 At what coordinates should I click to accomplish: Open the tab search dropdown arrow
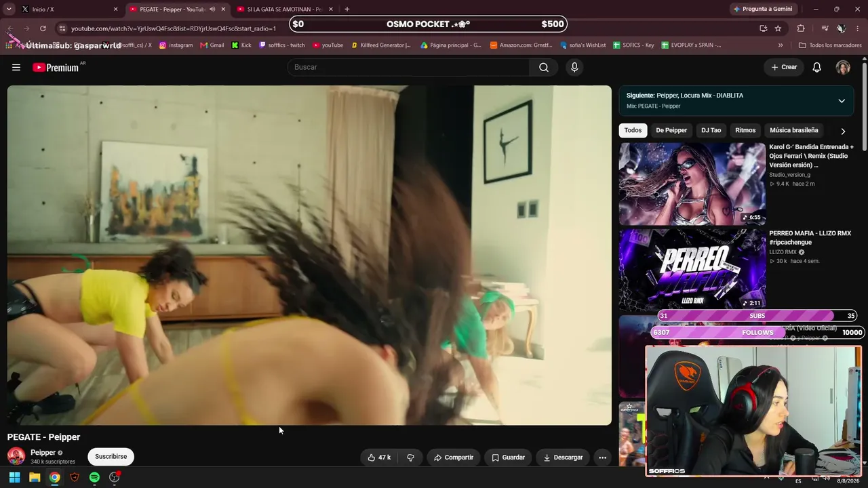point(9,9)
